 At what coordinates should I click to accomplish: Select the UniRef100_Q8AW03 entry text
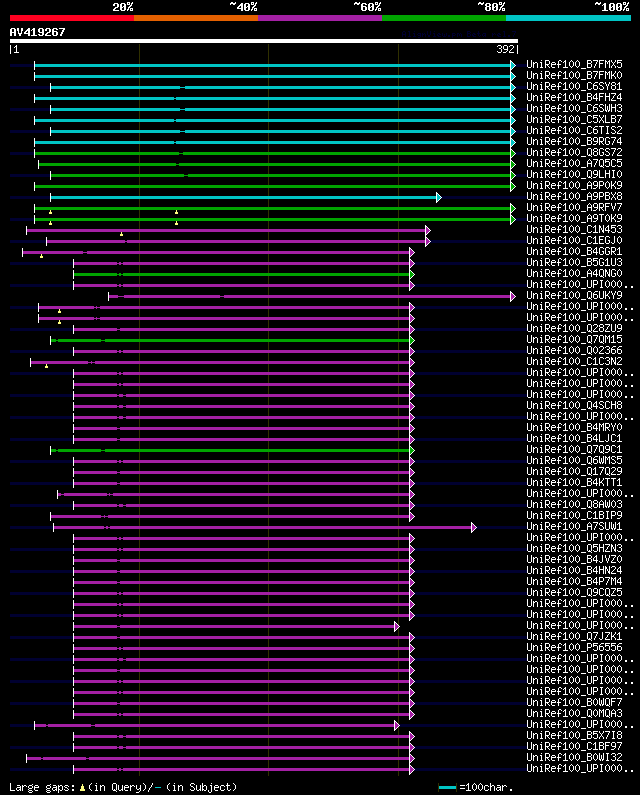coord(574,505)
